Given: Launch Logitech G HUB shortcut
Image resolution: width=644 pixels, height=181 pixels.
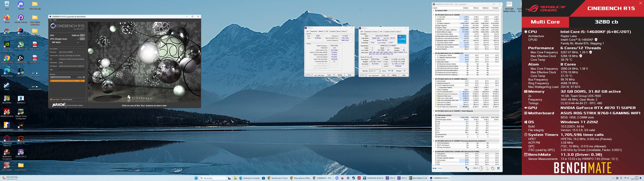Looking at the screenshot, I should pyautogui.click(x=21, y=59).
